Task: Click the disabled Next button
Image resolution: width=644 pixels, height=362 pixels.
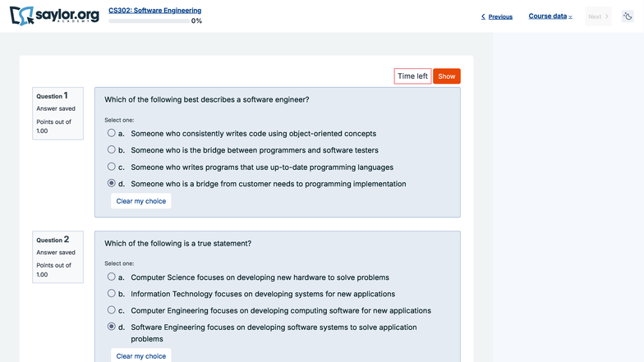Action: click(598, 16)
